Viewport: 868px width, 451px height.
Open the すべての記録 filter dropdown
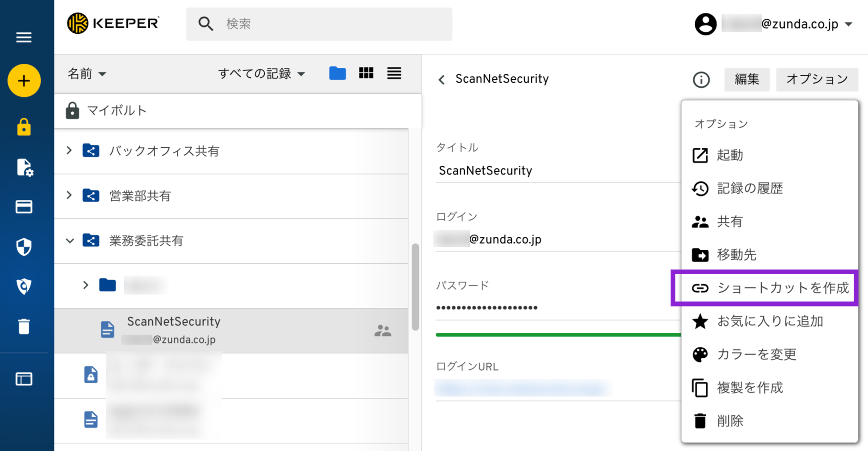coord(261,74)
